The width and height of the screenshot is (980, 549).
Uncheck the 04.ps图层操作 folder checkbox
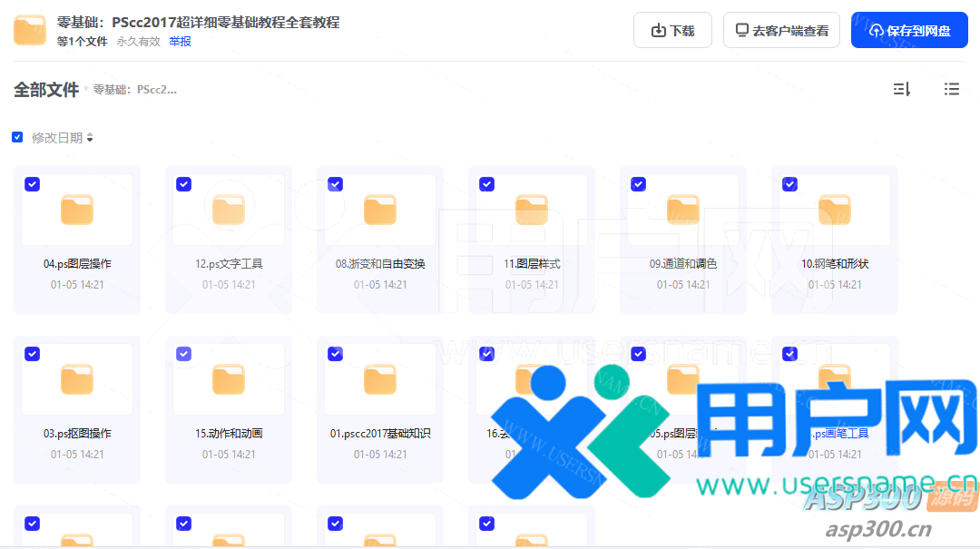[x=33, y=184]
